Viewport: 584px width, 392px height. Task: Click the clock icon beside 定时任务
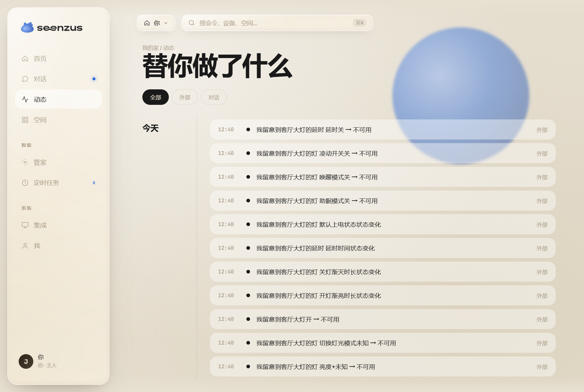(25, 183)
